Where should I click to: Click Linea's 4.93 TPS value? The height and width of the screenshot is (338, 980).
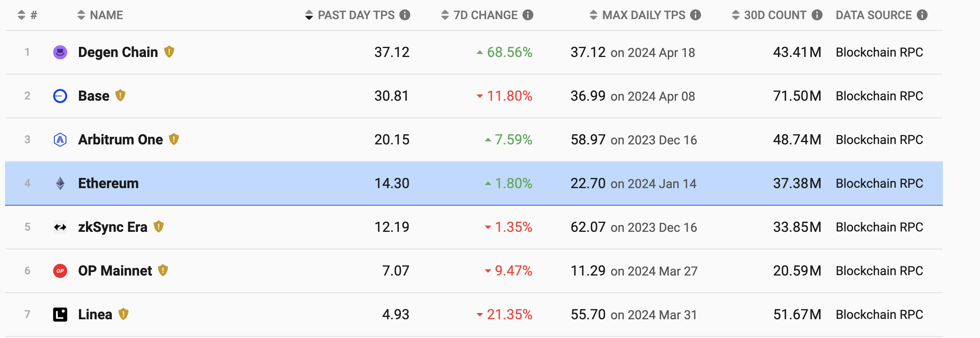click(x=396, y=315)
